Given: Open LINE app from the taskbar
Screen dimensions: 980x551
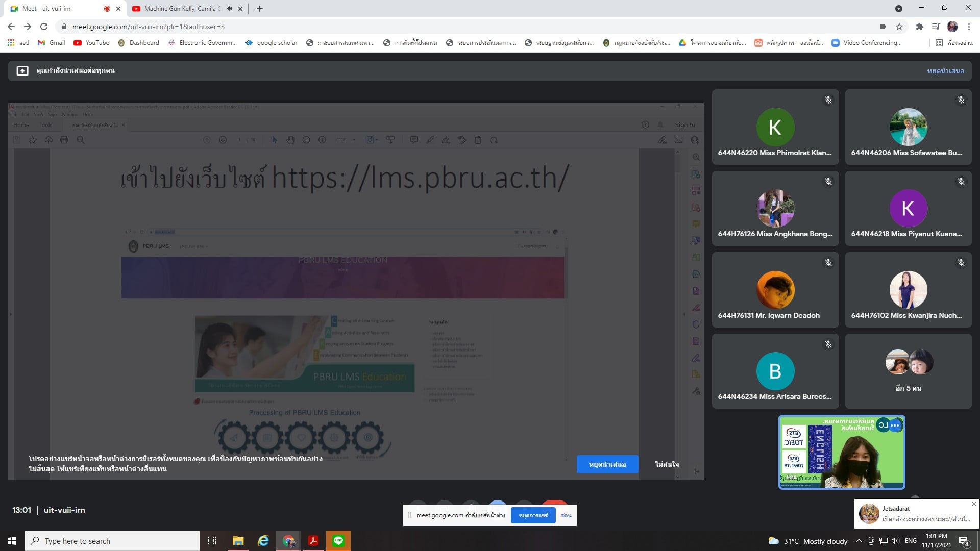Looking at the screenshot, I should point(338,541).
